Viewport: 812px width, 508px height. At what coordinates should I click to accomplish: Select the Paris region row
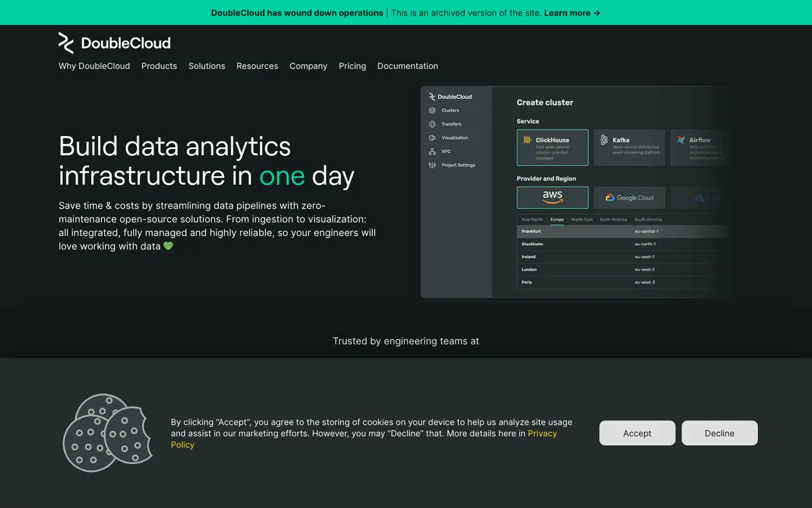[625, 282]
